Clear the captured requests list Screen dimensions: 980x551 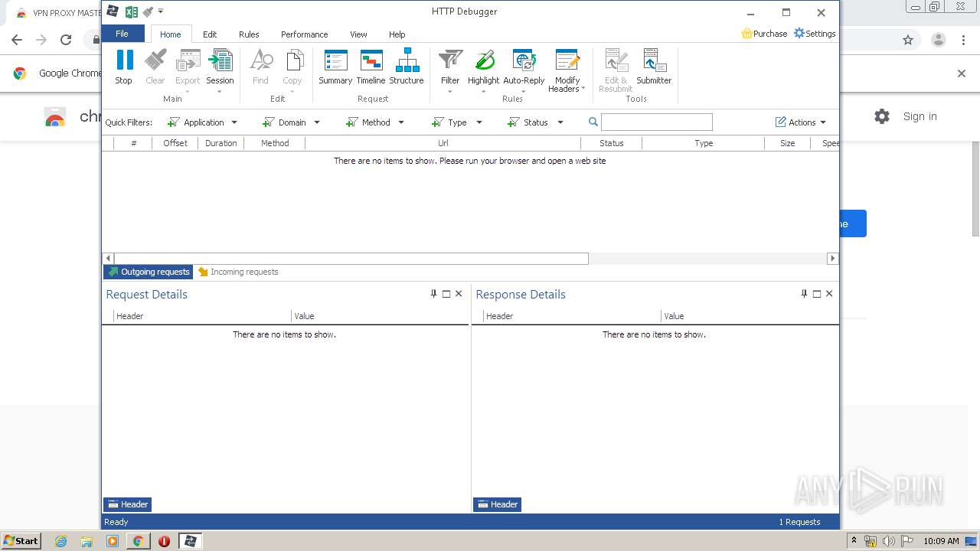click(155, 67)
